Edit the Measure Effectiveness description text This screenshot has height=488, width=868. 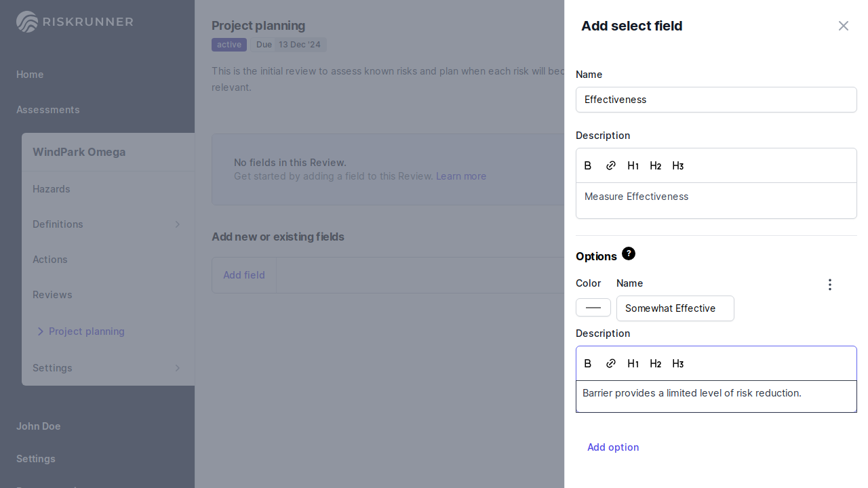click(716, 201)
